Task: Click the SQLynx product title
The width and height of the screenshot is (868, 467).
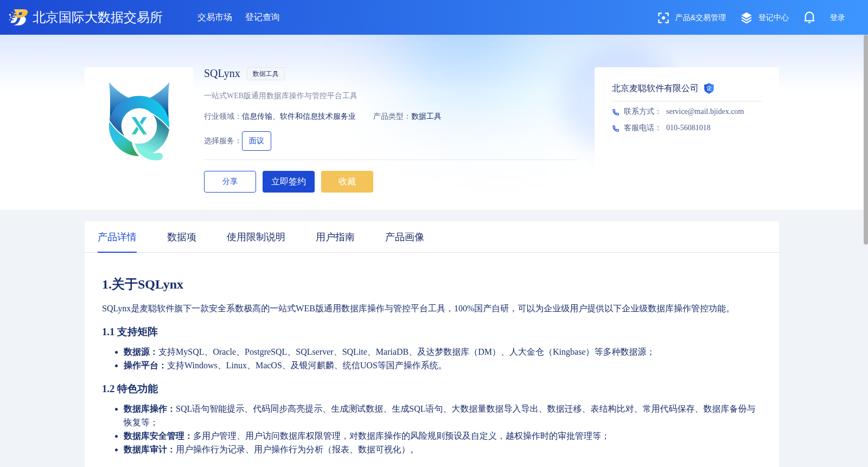Action: pos(222,73)
